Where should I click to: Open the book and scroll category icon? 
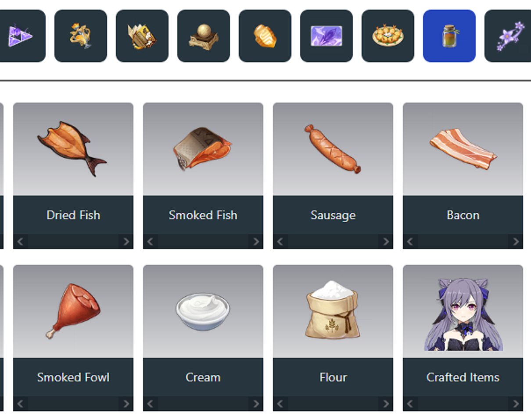tap(142, 36)
